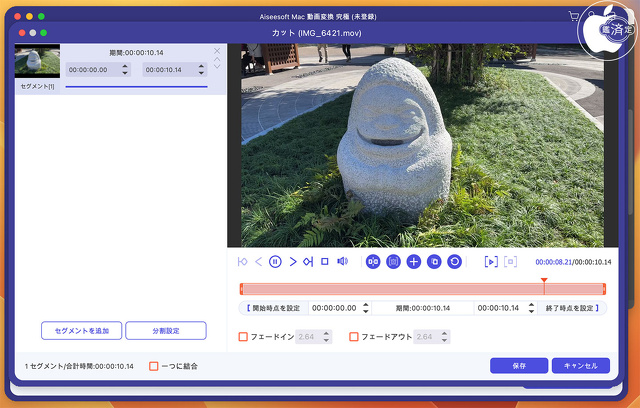Move segment 1 down with chevron
The image size is (640, 408).
(217, 66)
